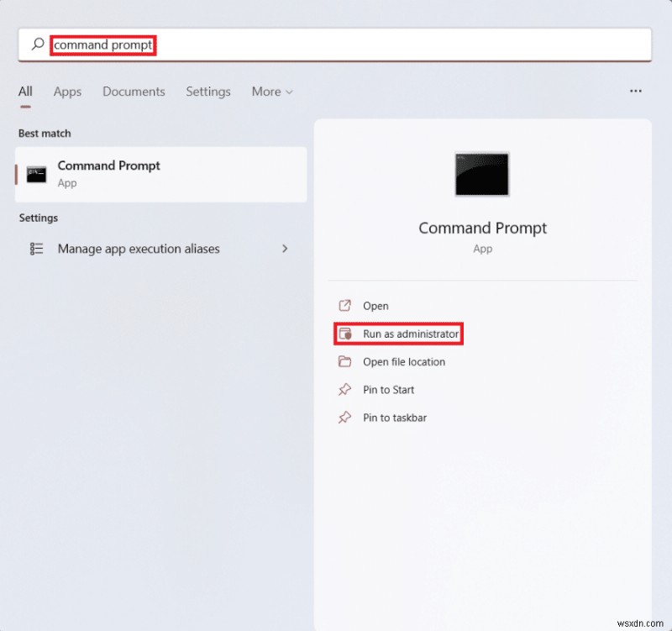Expand Manage app execution aliases with its chevron
Viewport: 672px width, 631px height.
(285, 249)
